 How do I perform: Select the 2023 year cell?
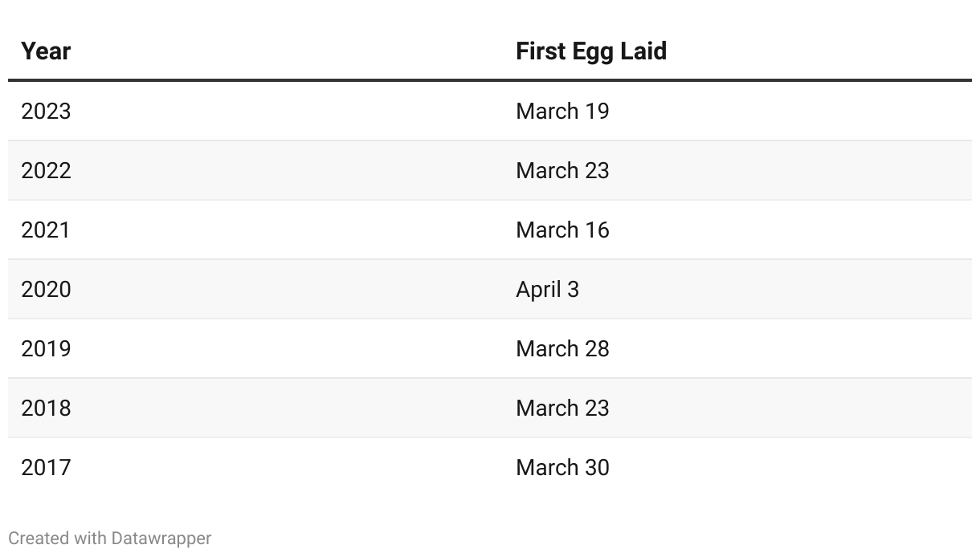pyautogui.click(x=46, y=111)
